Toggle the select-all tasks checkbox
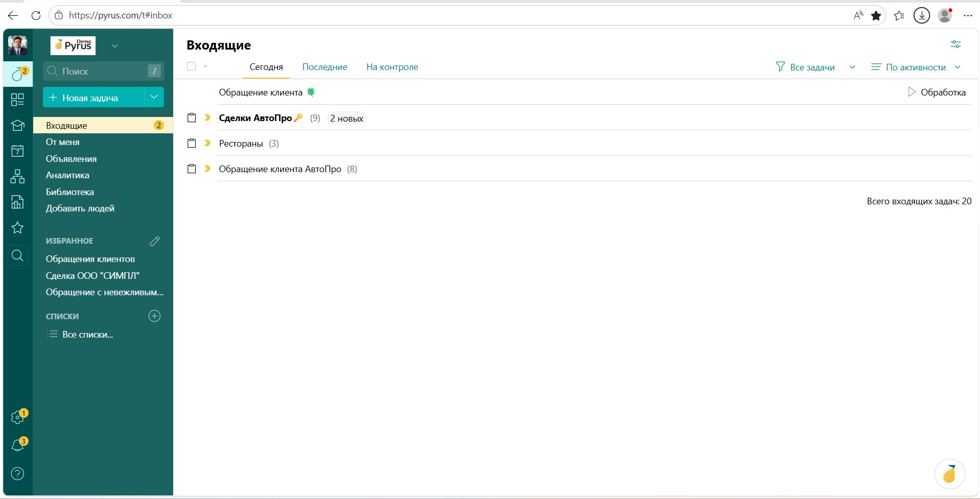 pos(192,66)
